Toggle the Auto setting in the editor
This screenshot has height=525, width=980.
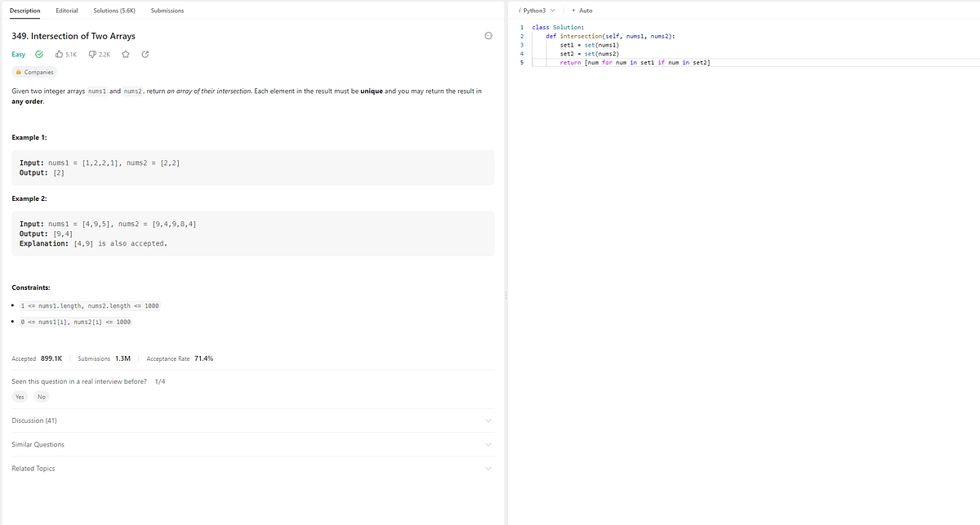[582, 11]
